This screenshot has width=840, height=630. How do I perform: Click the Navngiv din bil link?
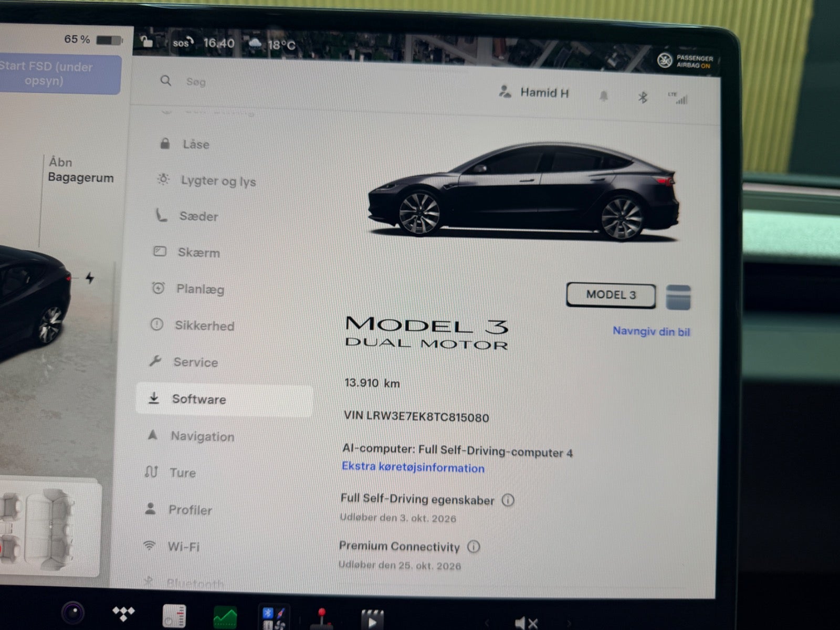click(651, 331)
